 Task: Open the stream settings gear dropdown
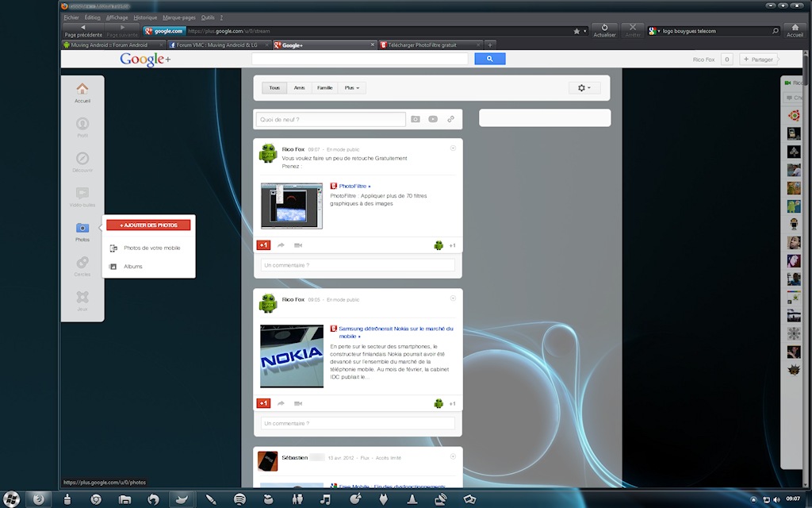click(x=584, y=87)
